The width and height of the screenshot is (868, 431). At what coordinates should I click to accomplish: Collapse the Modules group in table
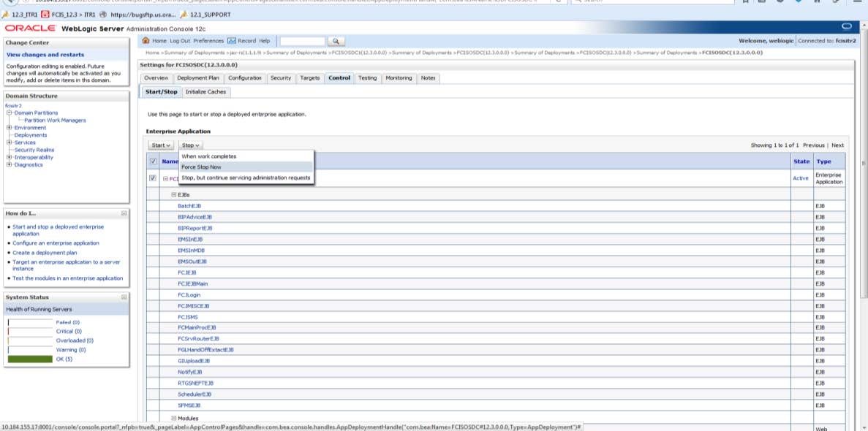tap(174, 419)
